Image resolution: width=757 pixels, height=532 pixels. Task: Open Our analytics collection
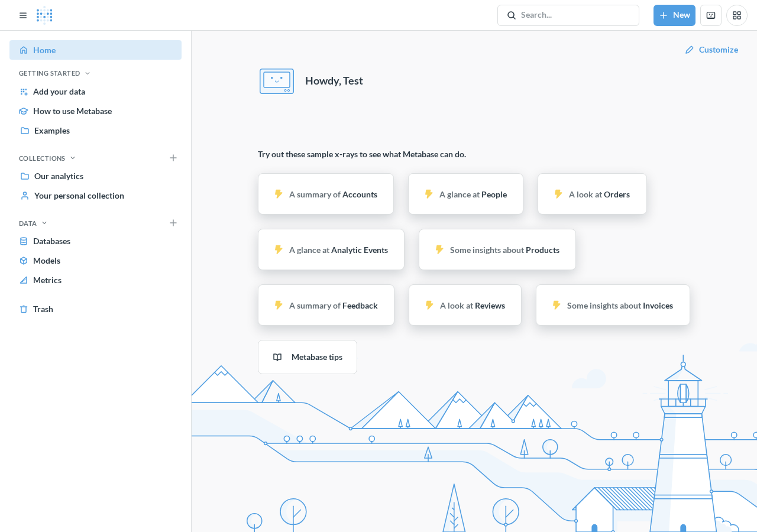pyautogui.click(x=95, y=176)
